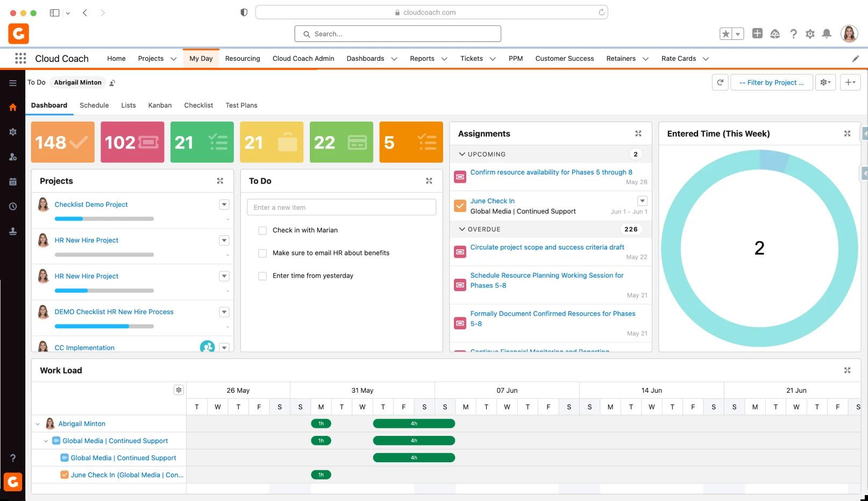
Task: Open the Abrigail Minton link in Work Load
Action: [x=82, y=424]
